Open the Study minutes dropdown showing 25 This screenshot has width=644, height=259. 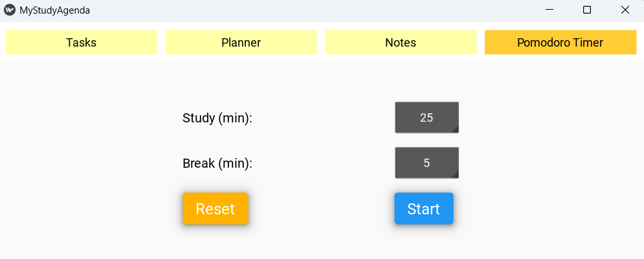point(426,118)
